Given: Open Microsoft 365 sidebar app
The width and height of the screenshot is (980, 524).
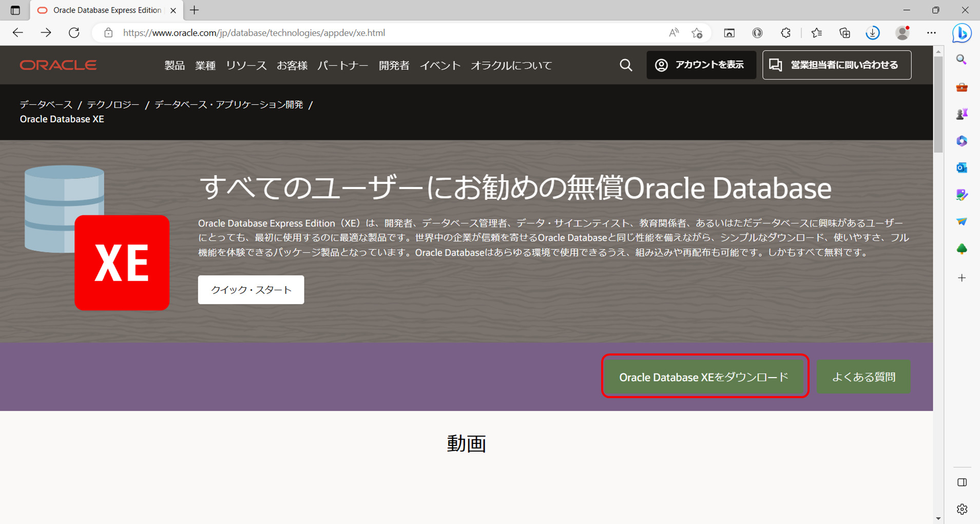Looking at the screenshot, I should pos(962,141).
